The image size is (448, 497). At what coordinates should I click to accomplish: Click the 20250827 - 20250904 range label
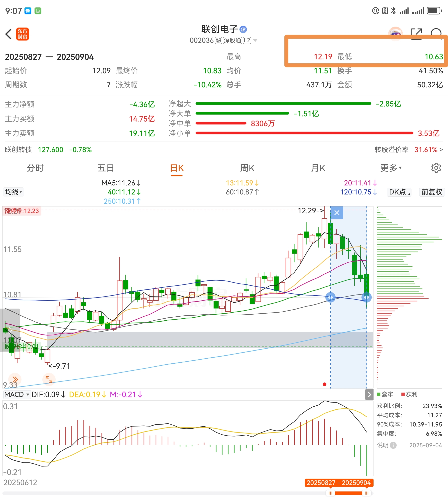(339, 483)
